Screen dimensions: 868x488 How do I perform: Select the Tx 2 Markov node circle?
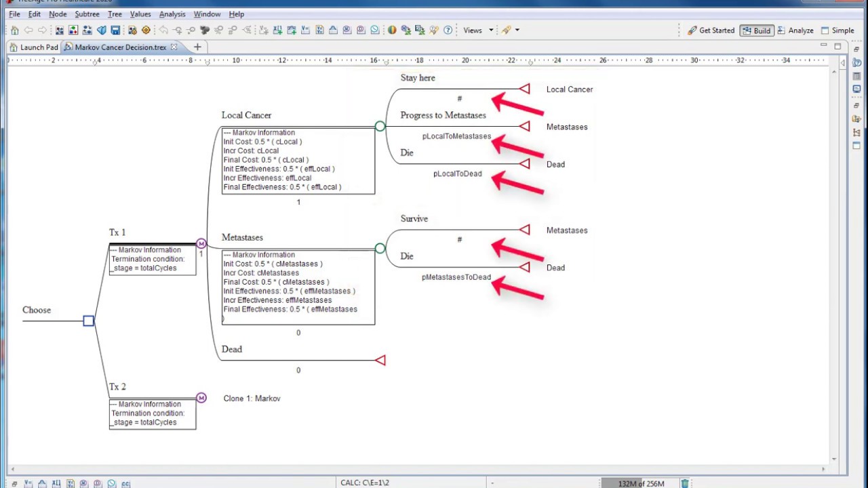pos(201,398)
